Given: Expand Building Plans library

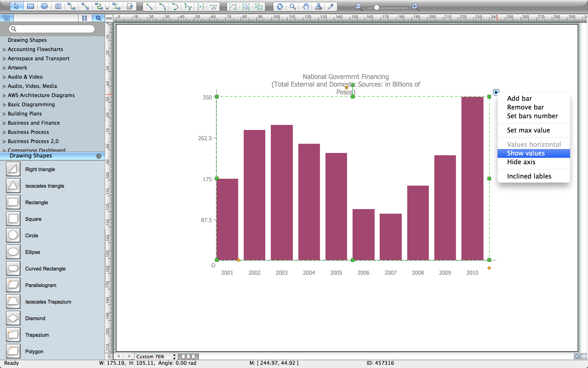Looking at the screenshot, I should (5, 114).
